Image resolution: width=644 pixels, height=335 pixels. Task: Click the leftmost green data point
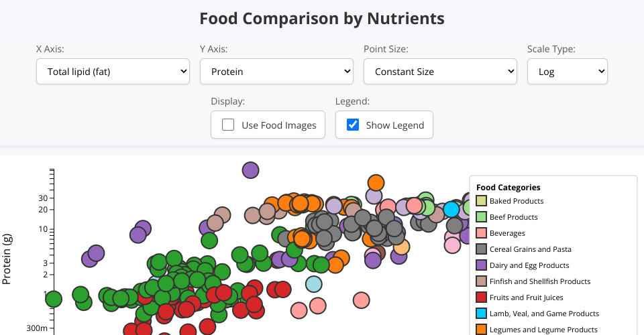(x=54, y=299)
